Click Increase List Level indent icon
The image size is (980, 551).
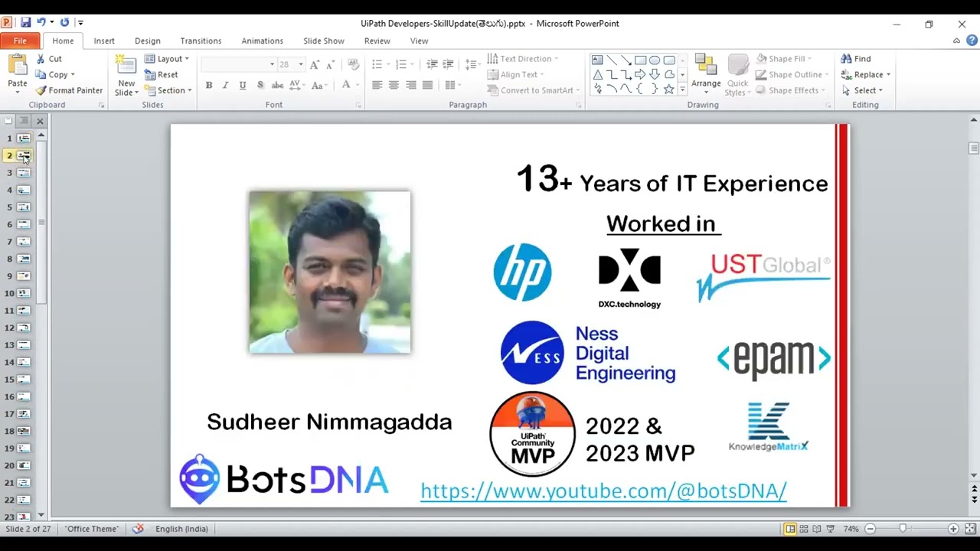click(448, 64)
